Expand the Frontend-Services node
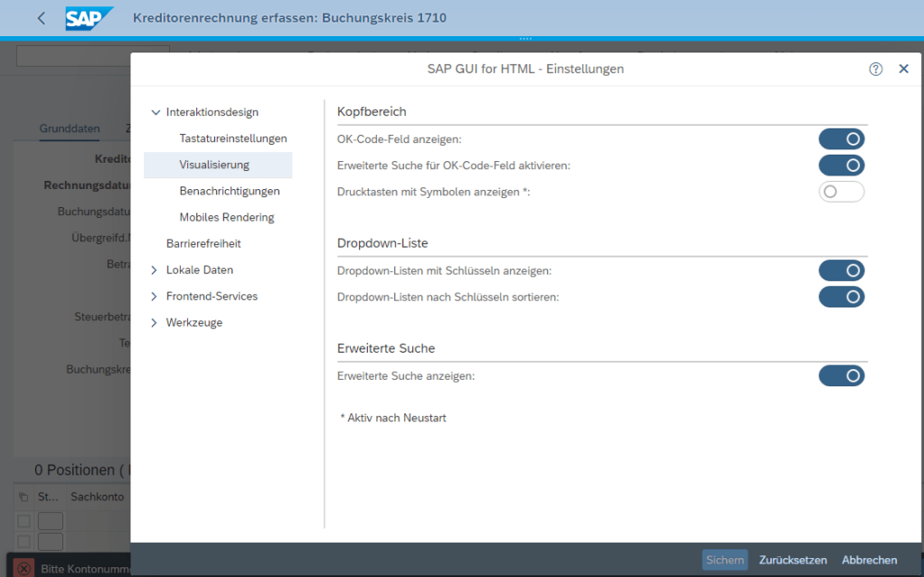924x577 pixels. (155, 297)
